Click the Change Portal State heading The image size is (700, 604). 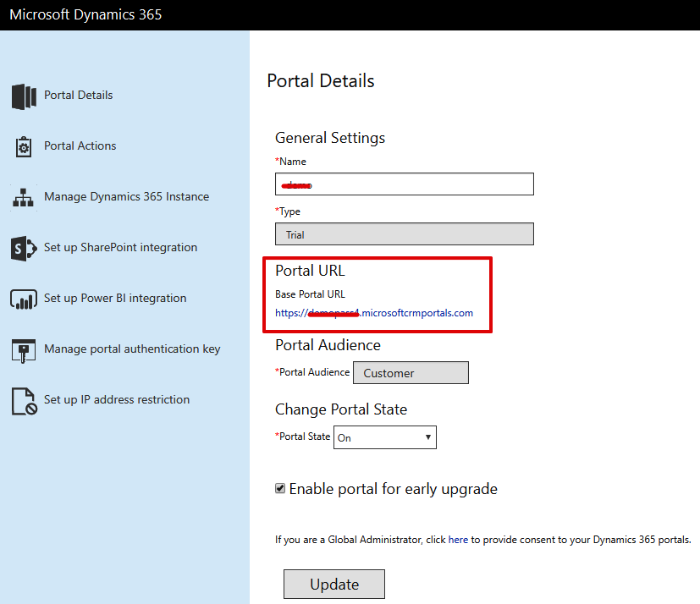click(341, 409)
